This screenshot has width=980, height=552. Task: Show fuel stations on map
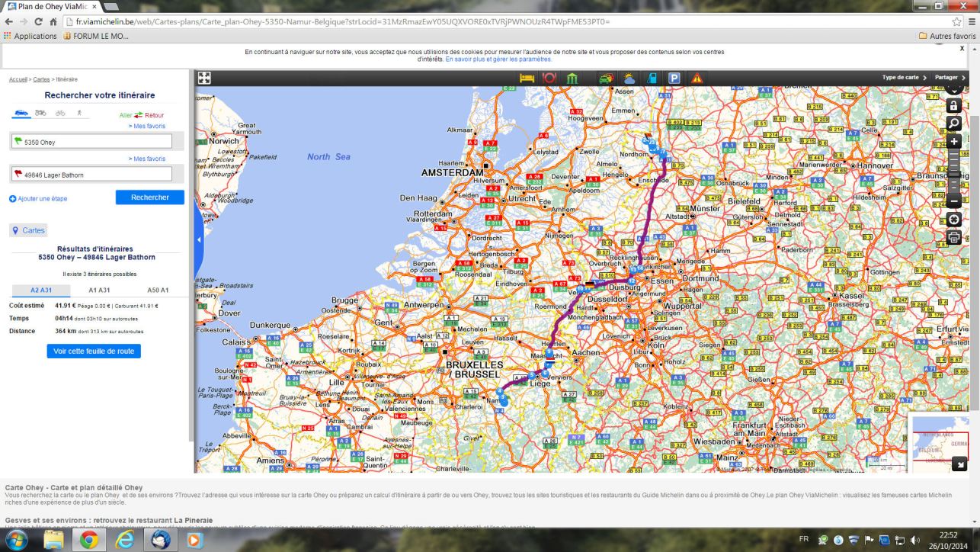tap(652, 78)
